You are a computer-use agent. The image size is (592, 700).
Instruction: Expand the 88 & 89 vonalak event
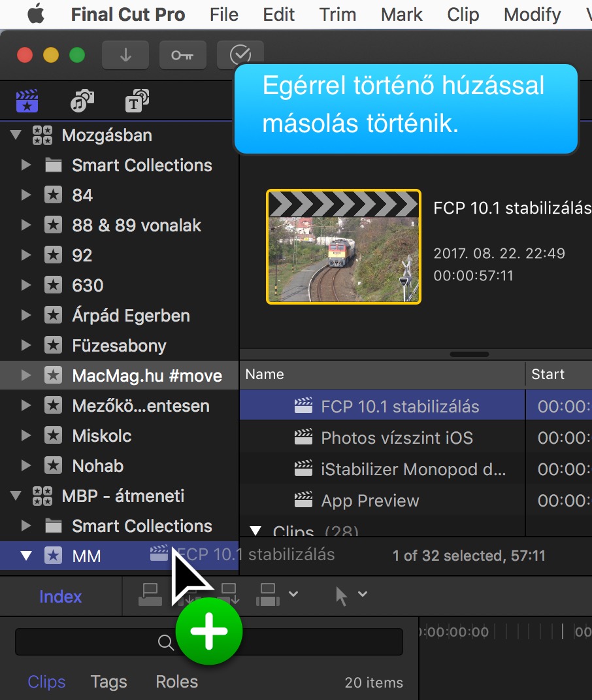point(26,225)
